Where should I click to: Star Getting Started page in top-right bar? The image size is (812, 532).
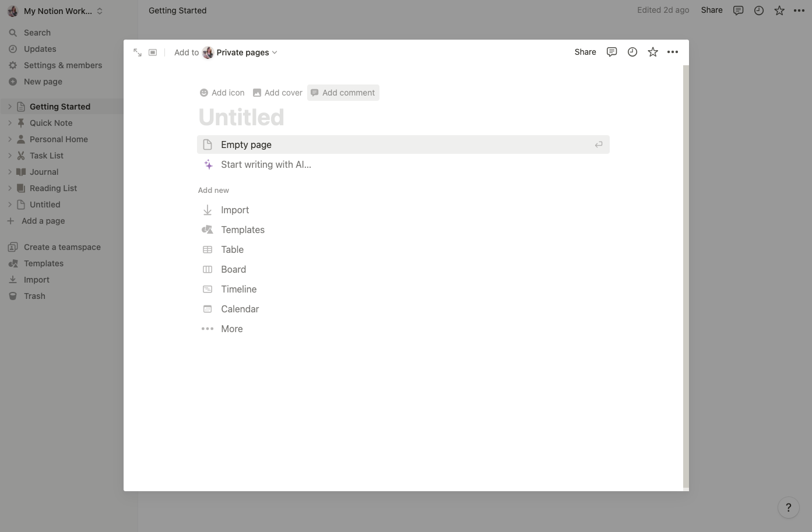tap(779, 10)
